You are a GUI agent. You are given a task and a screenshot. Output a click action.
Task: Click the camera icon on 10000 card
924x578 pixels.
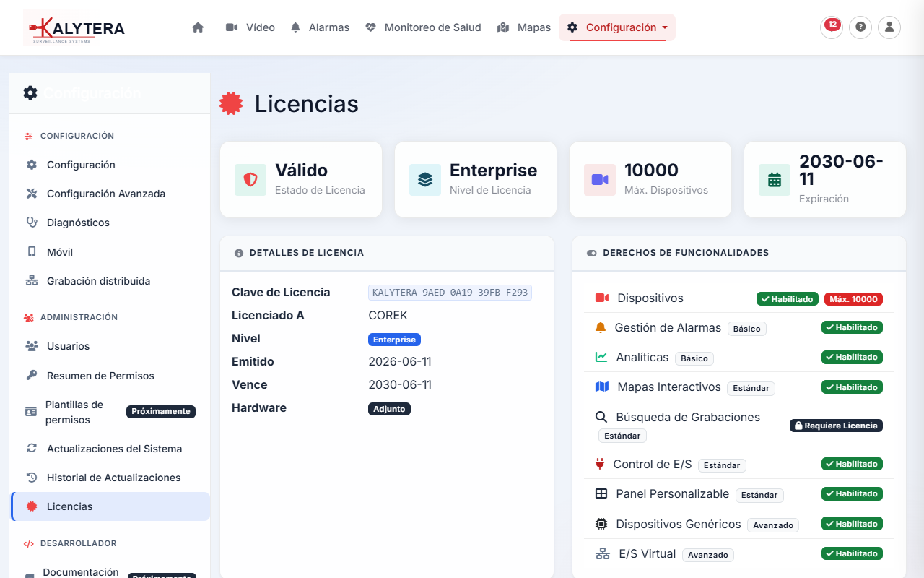pos(600,180)
